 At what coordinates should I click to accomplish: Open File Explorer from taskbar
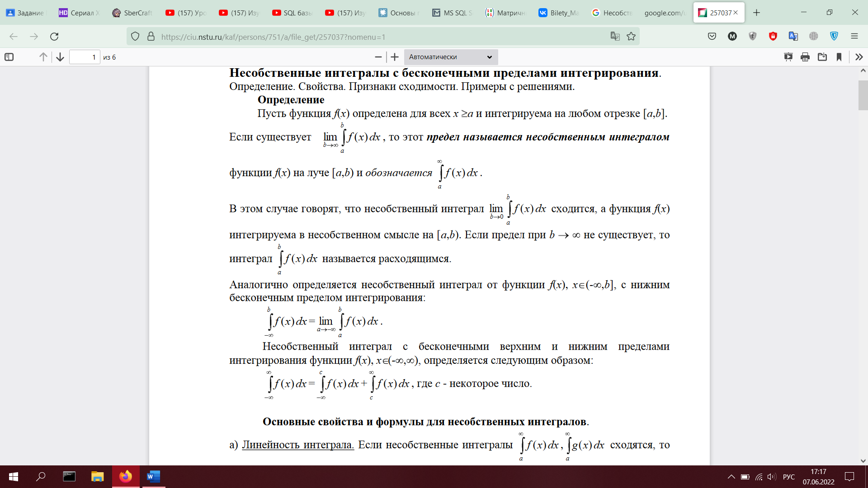pos(97,477)
